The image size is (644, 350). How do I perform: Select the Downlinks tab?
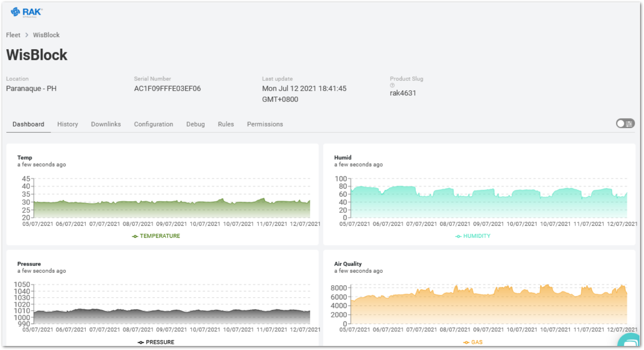coord(105,124)
